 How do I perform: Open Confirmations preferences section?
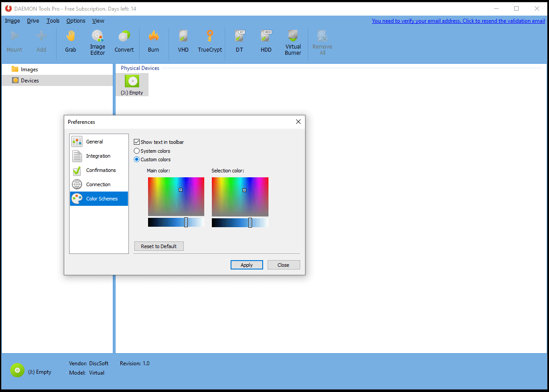tap(99, 170)
